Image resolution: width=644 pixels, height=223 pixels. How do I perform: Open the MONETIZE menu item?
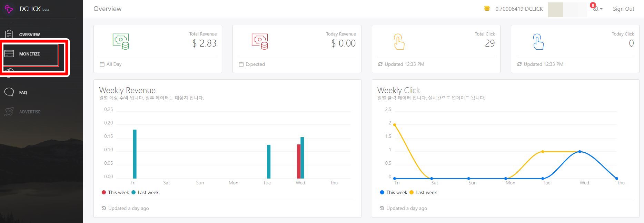pos(30,54)
